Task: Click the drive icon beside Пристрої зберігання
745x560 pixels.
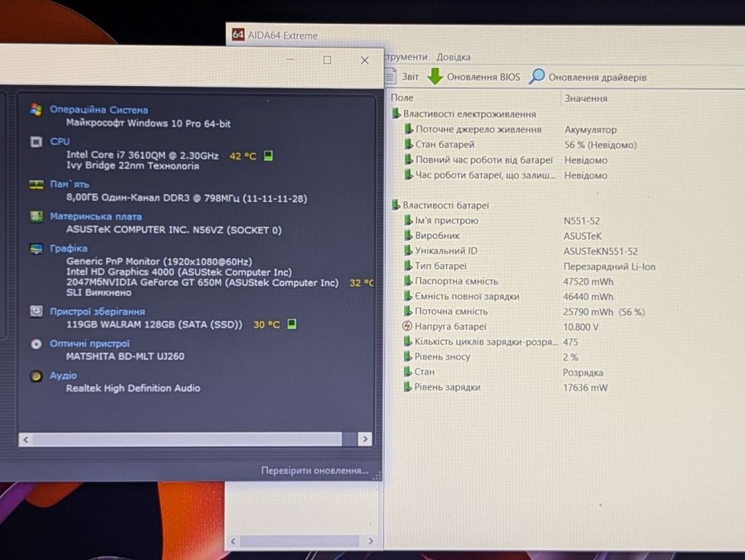Action: (36, 311)
